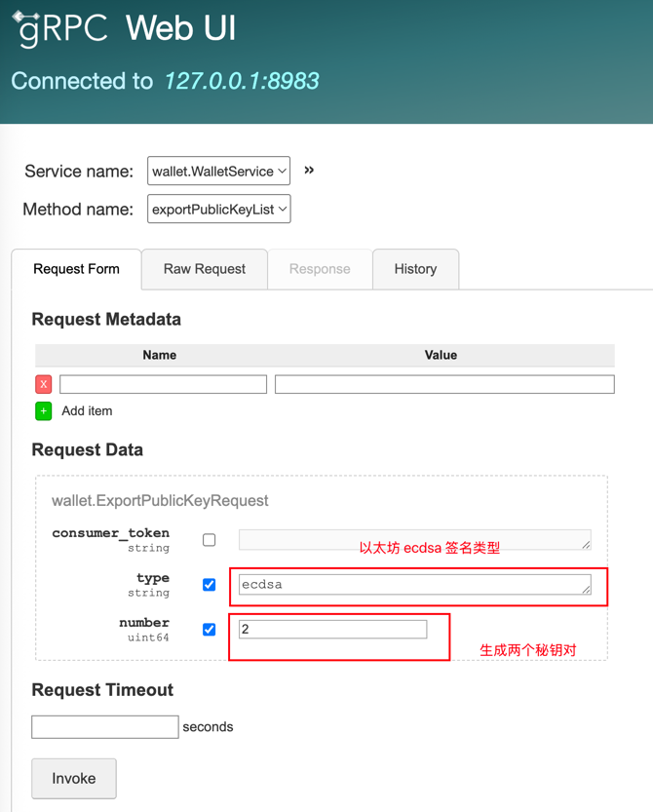This screenshot has height=812, width=653.
Task: Click the Request Metadata heading
Action: pyautogui.click(x=106, y=320)
